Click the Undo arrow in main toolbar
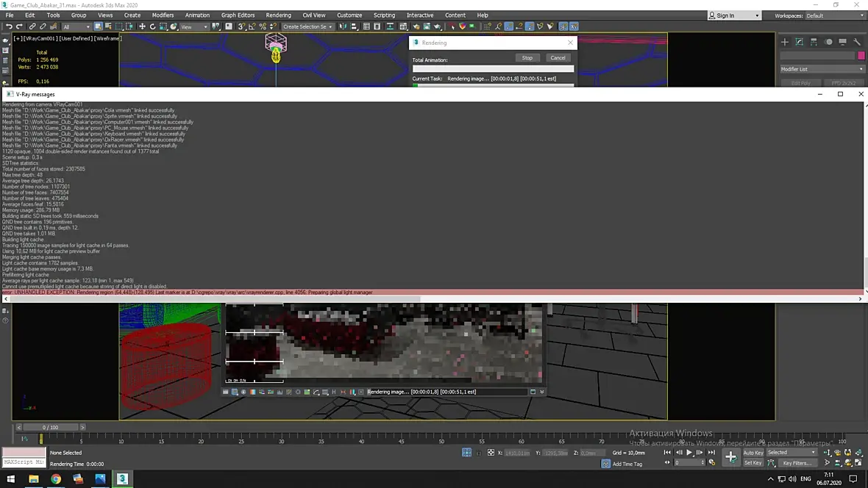The height and width of the screenshot is (488, 868). point(9,26)
